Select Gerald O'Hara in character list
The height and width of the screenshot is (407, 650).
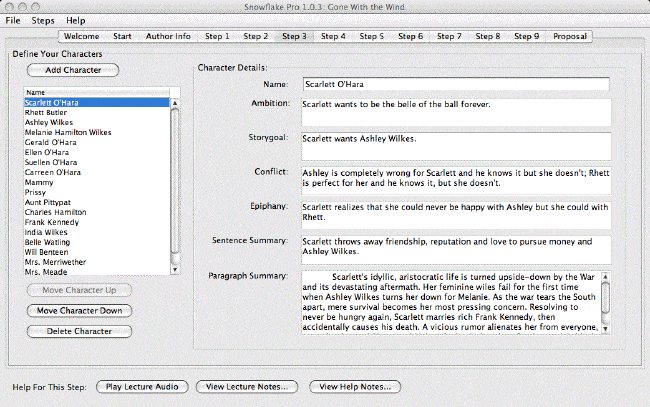(97, 142)
